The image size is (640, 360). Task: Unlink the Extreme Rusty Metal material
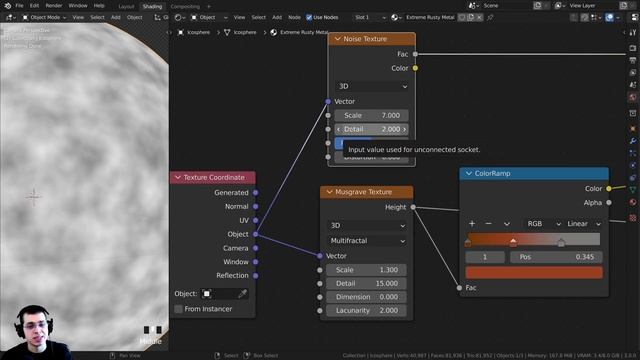point(480,18)
